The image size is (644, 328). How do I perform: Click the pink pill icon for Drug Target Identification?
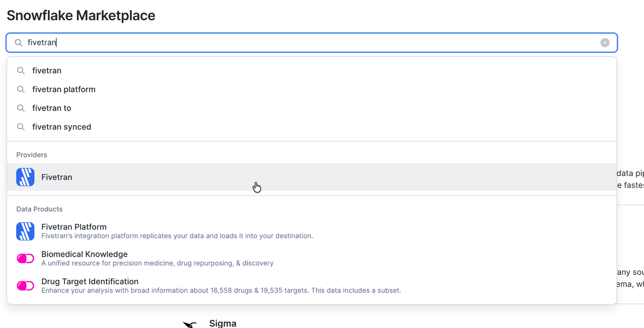25,286
